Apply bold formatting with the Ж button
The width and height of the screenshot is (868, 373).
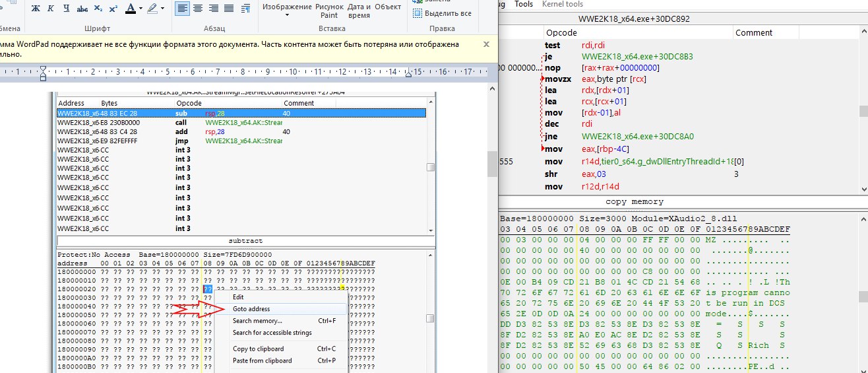(36, 9)
